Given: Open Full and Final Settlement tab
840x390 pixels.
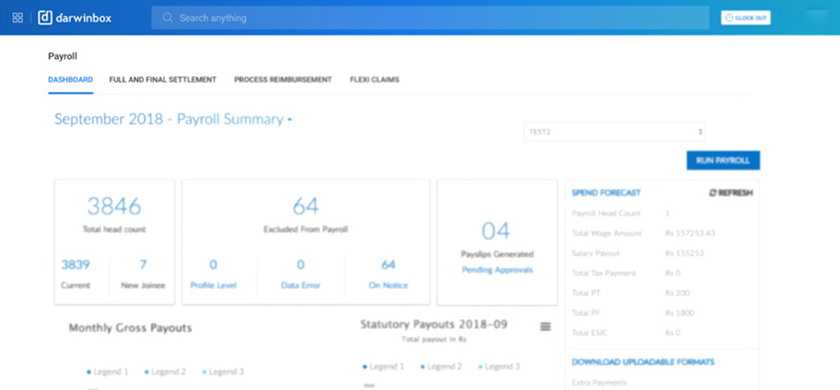Looking at the screenshot, I should click(163, 79).
